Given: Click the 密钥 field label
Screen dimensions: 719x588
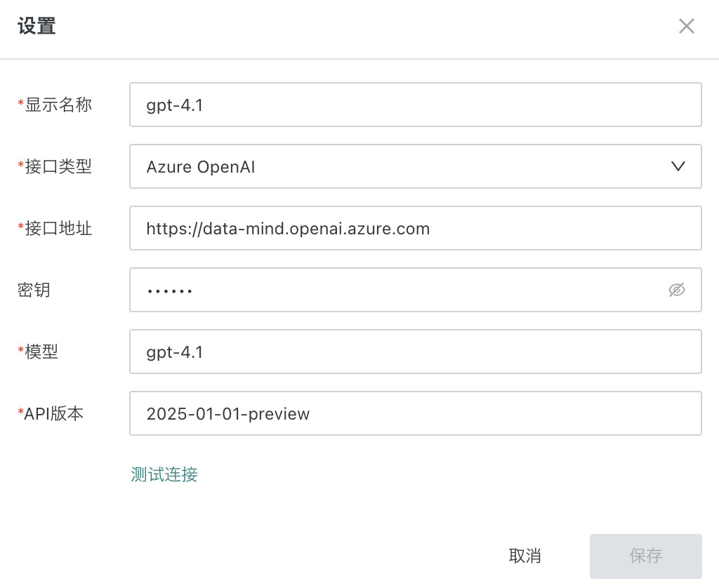Looking at the screenshot, I should (34, 290).
